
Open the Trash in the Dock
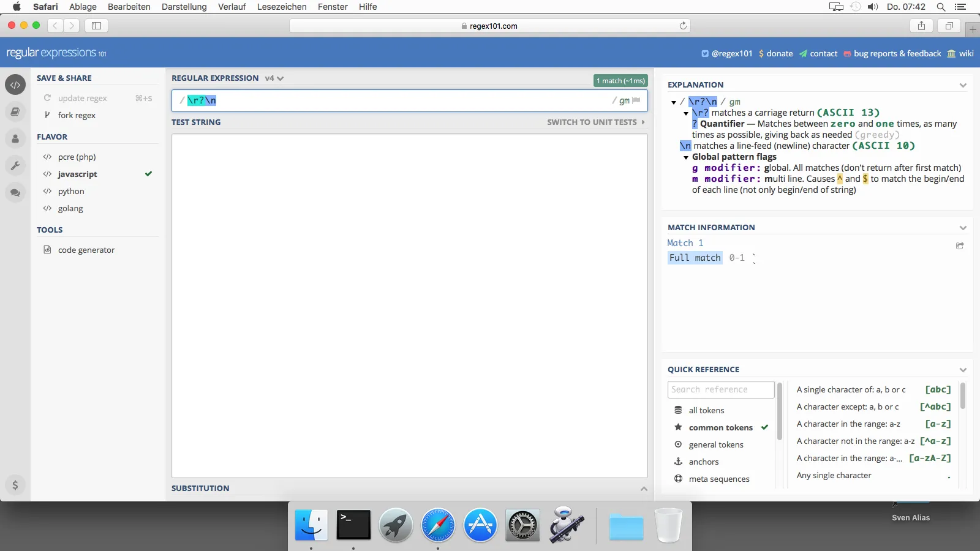pos(668,525)
